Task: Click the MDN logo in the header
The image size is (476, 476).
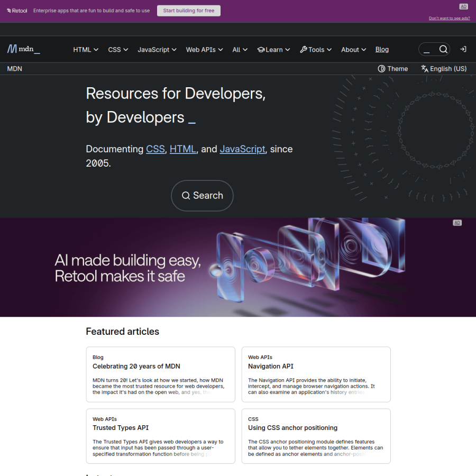Action: (23, 49)
